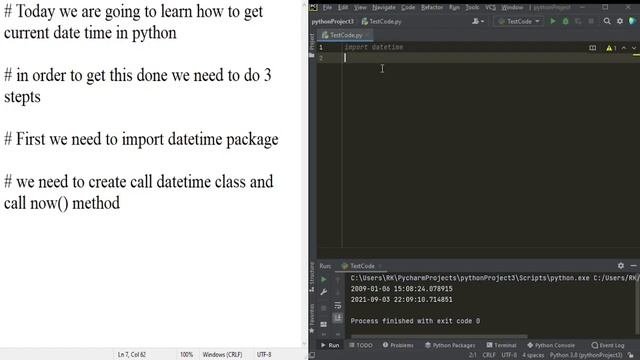
Task: Rerun TestCode from Run panel
Action: click(324, 280)
